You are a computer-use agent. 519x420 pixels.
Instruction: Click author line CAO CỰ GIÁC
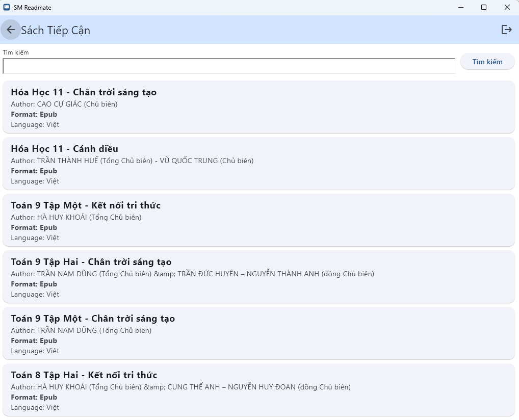tap(64, 104)
